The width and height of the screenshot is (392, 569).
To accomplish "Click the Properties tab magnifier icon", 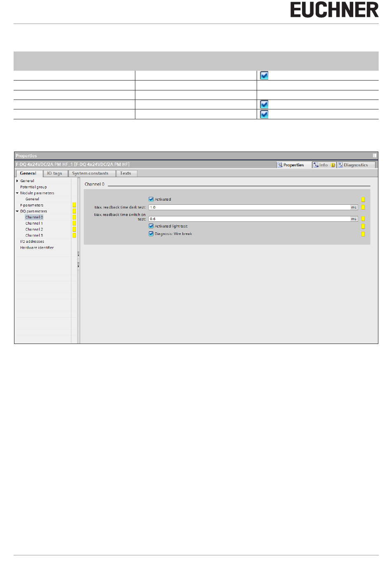I will pyautogui.click(x=280, y=165).
